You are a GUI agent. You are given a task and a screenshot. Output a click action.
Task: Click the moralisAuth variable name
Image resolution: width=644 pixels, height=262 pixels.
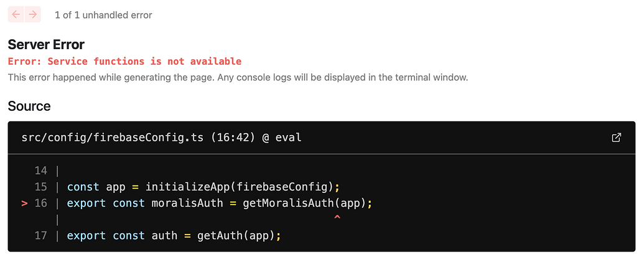click(x=187, y=204)
